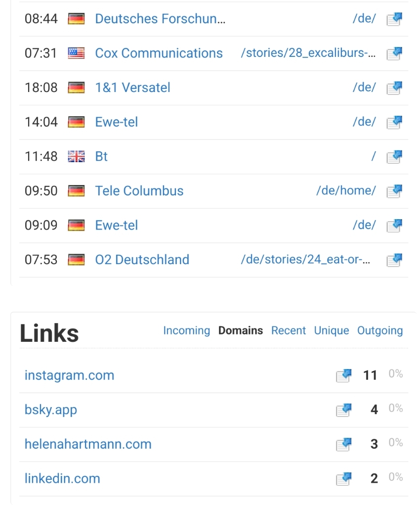Open external link icon for linkedin.com row
The image size is (420, 511).
[x=343, y=479]
